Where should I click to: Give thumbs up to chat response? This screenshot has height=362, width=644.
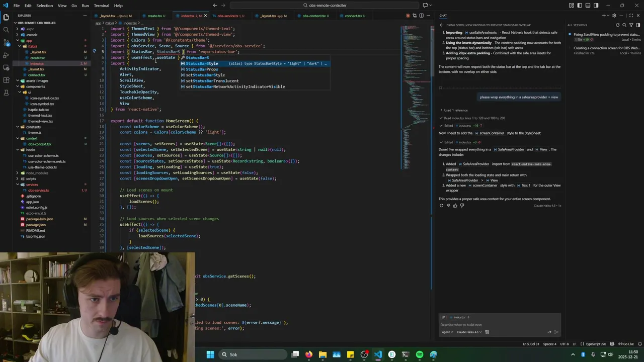click(455, 205)
